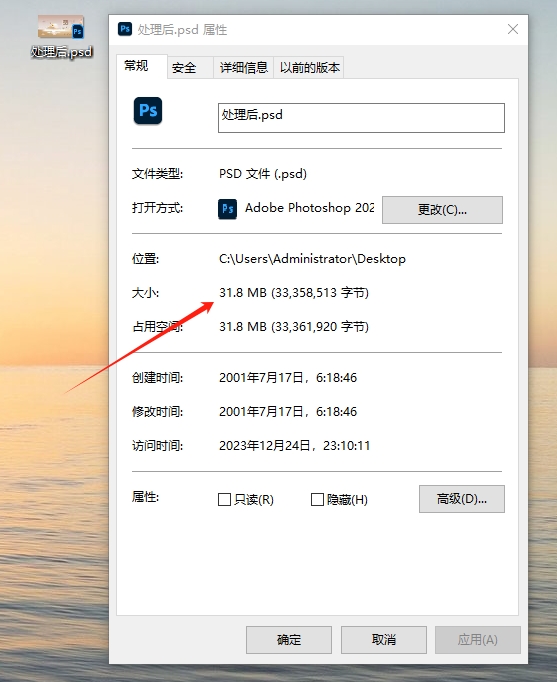Click the 更改(C)... button
The width and height of the screenshot is (557, 682).
tap(442, 210)
